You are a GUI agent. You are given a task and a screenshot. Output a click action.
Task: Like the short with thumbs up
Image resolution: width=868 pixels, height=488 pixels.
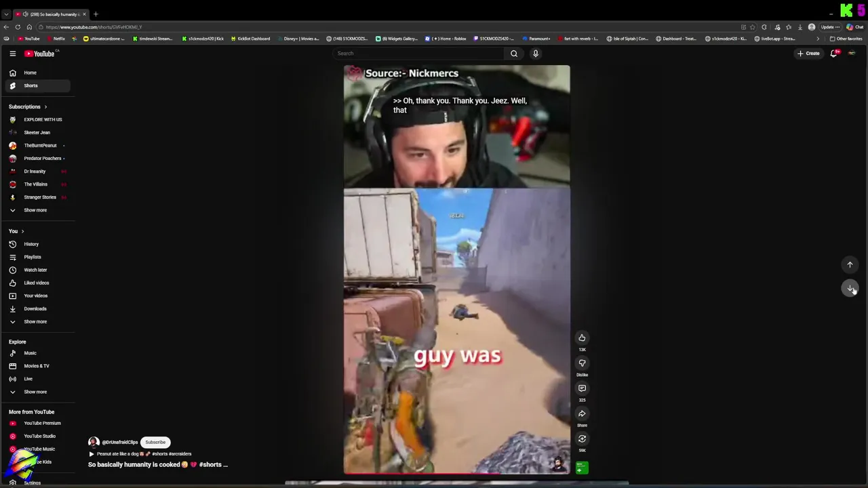[x=582, y=338]
